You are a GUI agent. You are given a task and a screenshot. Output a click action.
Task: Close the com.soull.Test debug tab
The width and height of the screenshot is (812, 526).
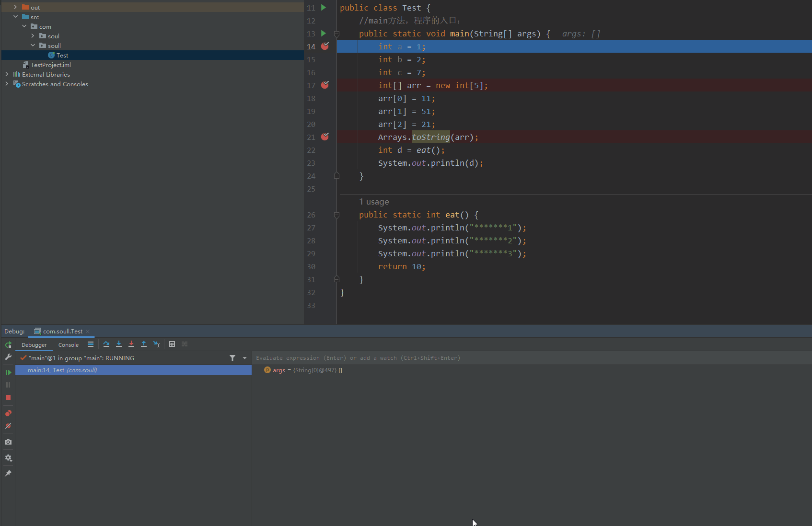[88, 332]
